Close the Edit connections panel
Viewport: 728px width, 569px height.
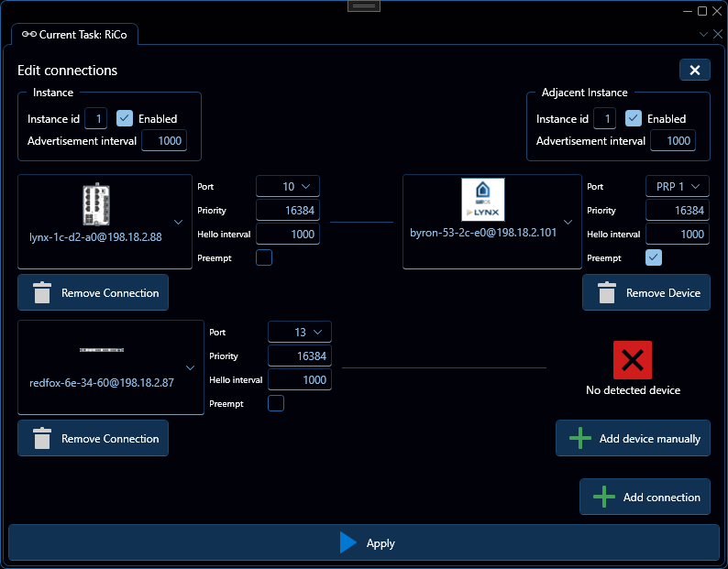pyautogui.click(x=695, y=70)
